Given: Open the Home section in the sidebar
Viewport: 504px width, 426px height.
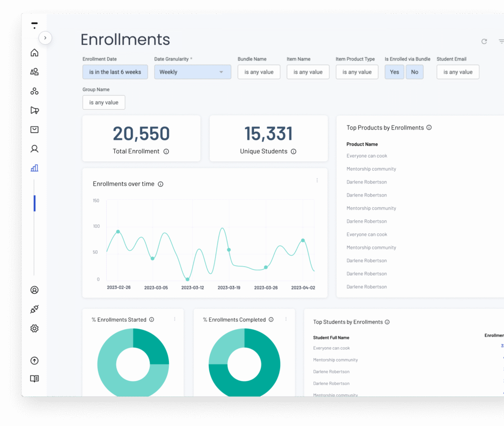Looking at the screenshot, I should 34,52.
